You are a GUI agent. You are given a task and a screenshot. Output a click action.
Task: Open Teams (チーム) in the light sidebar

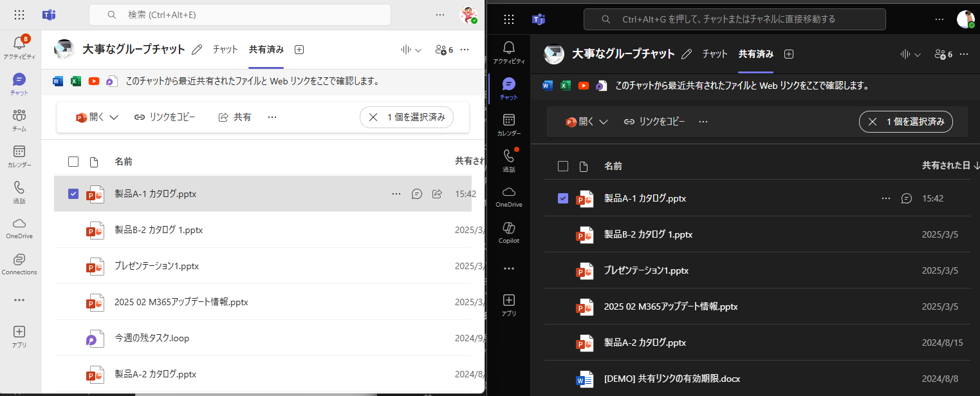(19, 120)
